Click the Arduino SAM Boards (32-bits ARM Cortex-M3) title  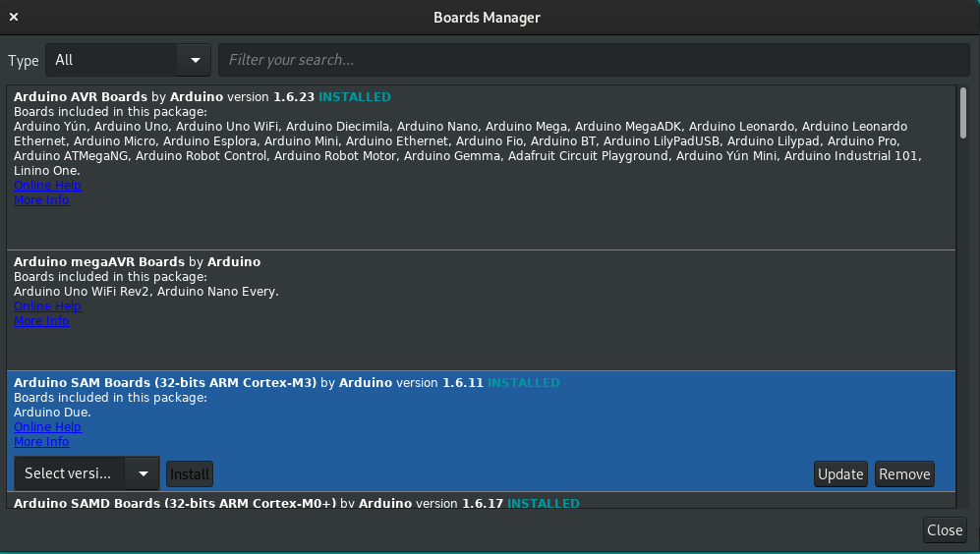(x=165, y=383)
